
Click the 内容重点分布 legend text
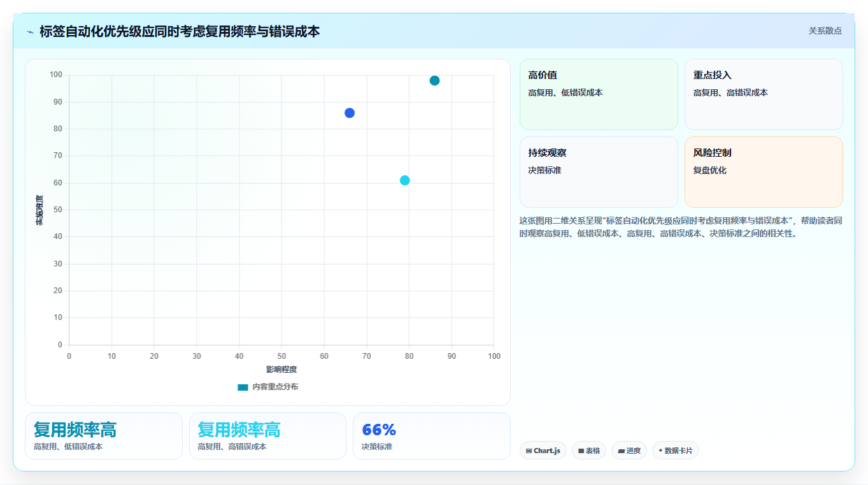coord(275,387)
